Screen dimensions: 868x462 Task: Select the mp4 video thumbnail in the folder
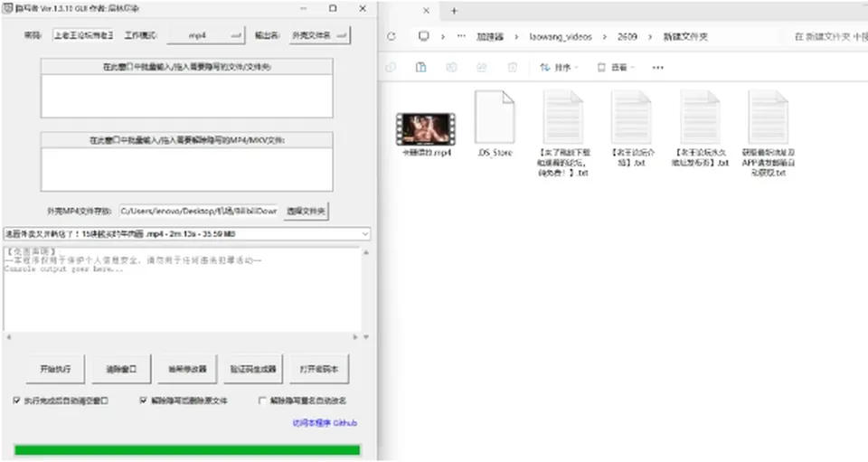tap(426, 129)
